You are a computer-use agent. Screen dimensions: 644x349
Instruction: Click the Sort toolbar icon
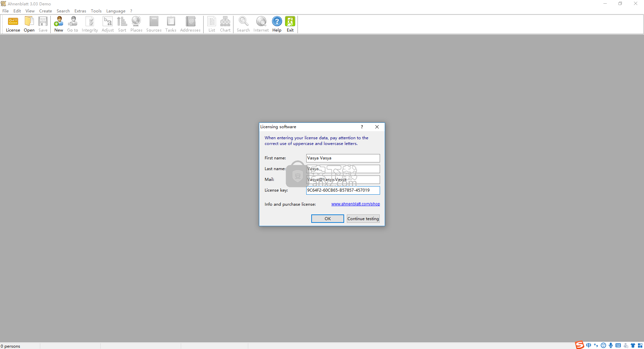click(122, 24)
